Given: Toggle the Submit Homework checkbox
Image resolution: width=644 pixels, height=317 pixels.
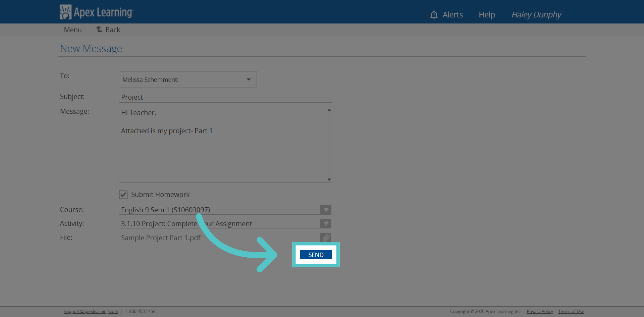Looking at the screenshot, I should [x=123, y=195].
